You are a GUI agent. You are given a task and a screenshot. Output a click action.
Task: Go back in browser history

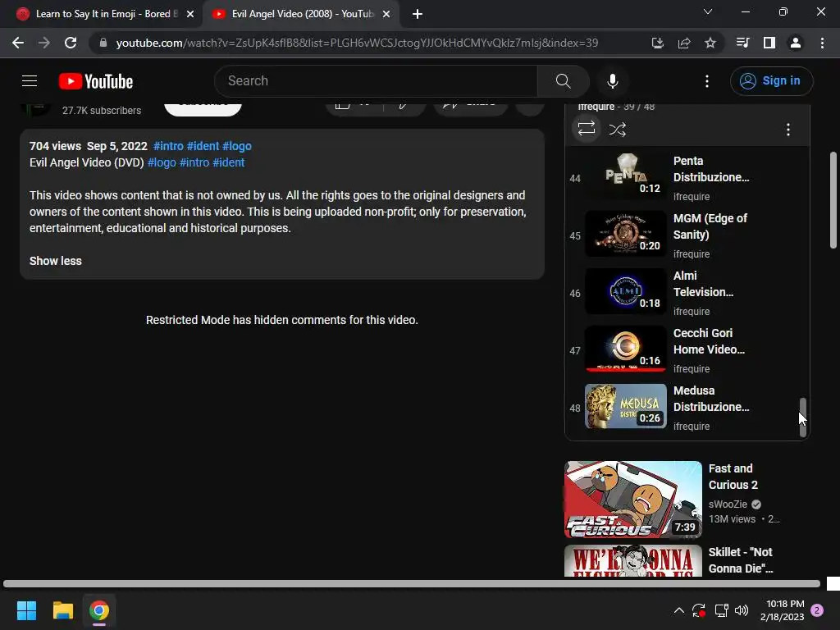[18, 43]
